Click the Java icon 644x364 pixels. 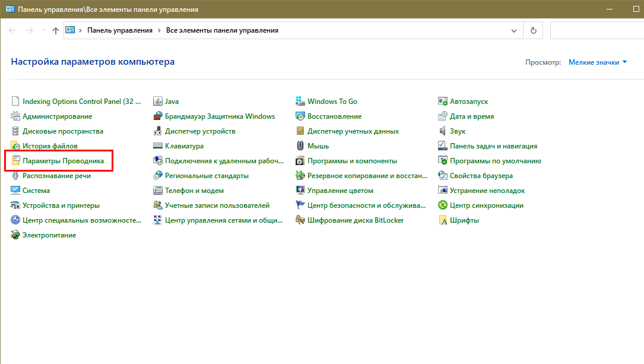[158, 102]
